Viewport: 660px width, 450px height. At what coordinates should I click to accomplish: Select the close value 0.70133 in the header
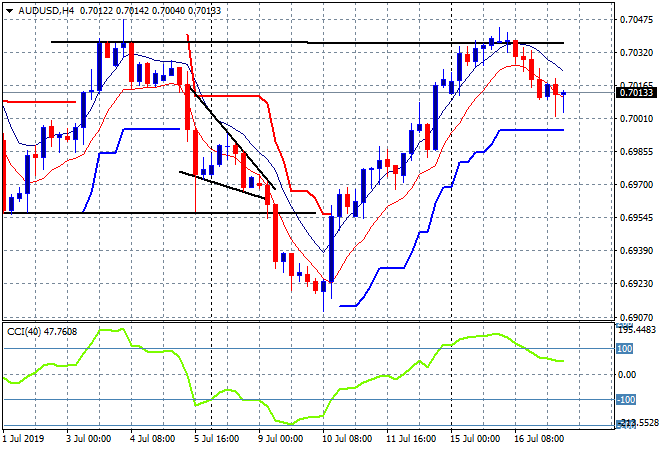204,11
